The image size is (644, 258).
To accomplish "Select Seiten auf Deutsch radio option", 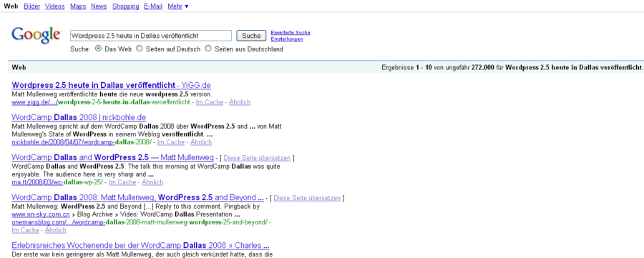I will 140,49.
